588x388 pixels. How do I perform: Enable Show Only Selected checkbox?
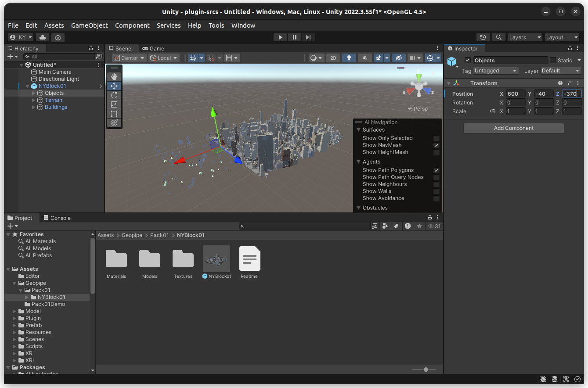pyautogui.click(x=436, y=138)
